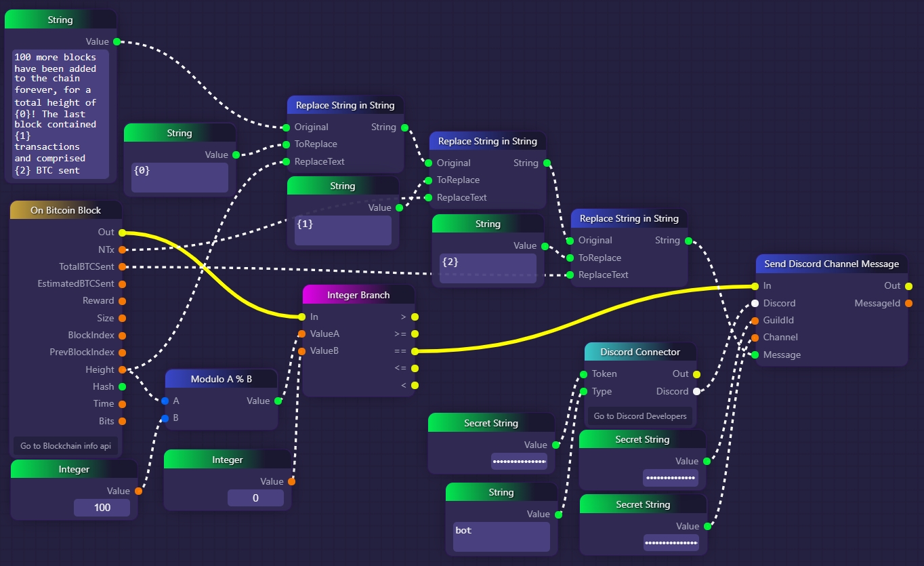
Task: Click the GuildId input port
Action: coord(755,320)
